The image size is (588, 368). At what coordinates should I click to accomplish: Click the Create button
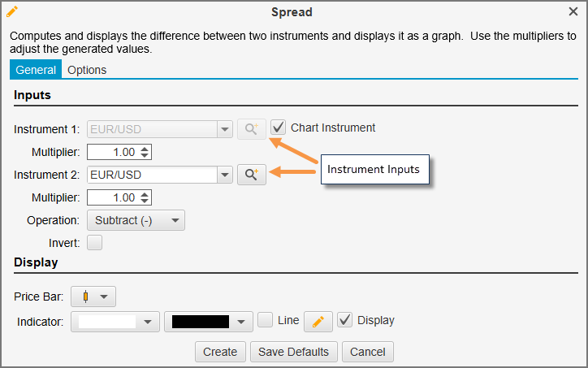(220, 352)
